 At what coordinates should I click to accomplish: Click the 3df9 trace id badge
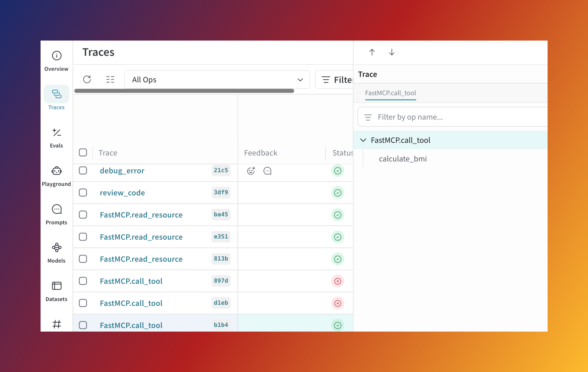coord(221,192)
